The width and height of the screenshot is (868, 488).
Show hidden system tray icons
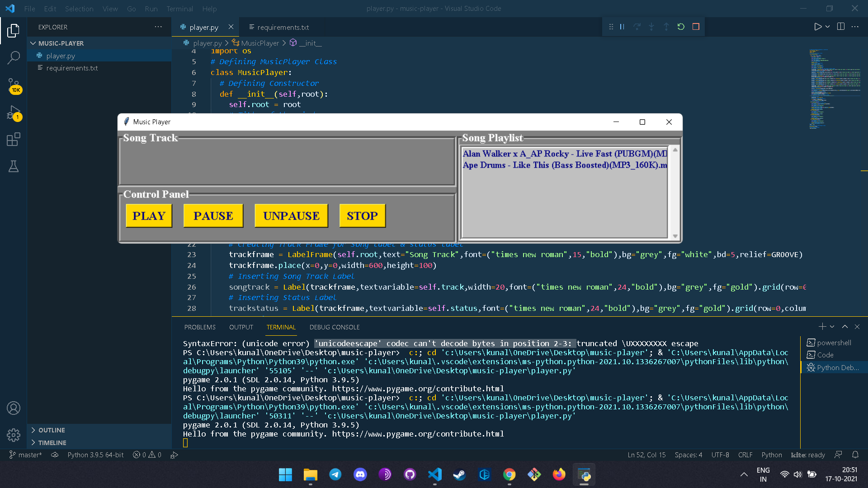coord(744,474)
